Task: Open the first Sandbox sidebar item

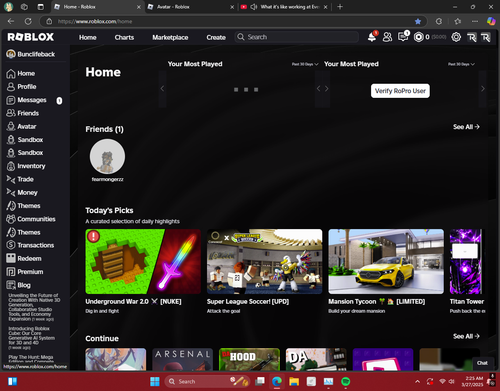Action: (x=25, y=140)
